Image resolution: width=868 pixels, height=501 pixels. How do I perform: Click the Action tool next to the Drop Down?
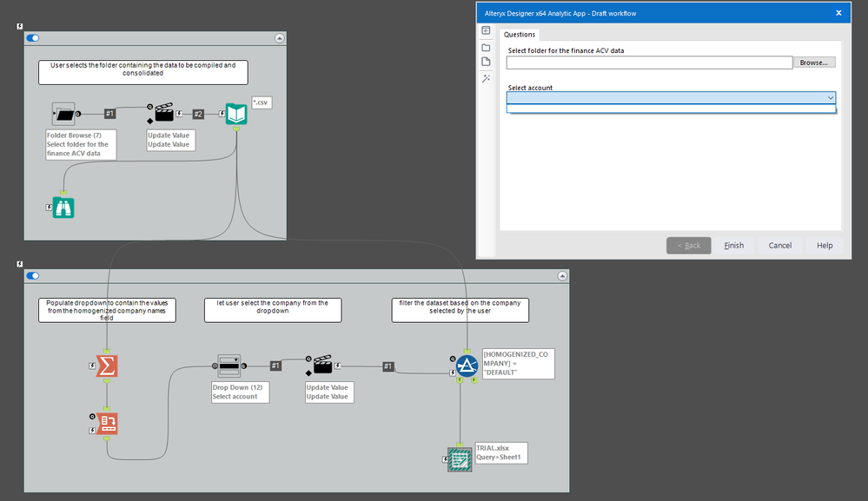coord(322,365)
